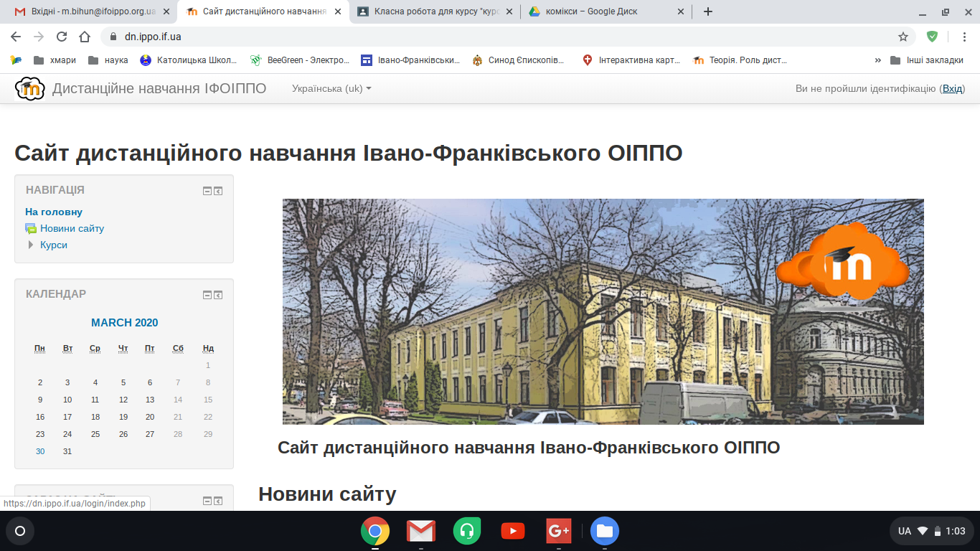980x551 pixels.
Task: Click the padlock site info icon
Action: 113,37
